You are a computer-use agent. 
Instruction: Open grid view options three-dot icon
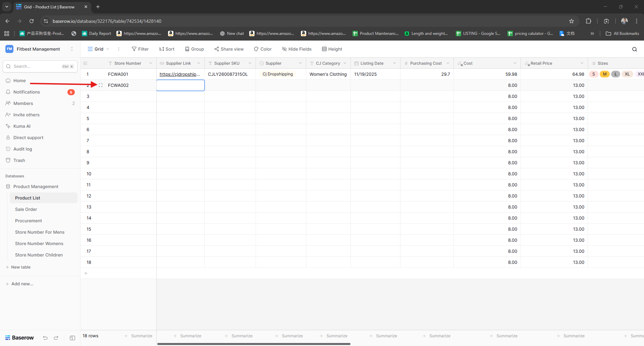[x=119, y=49]
